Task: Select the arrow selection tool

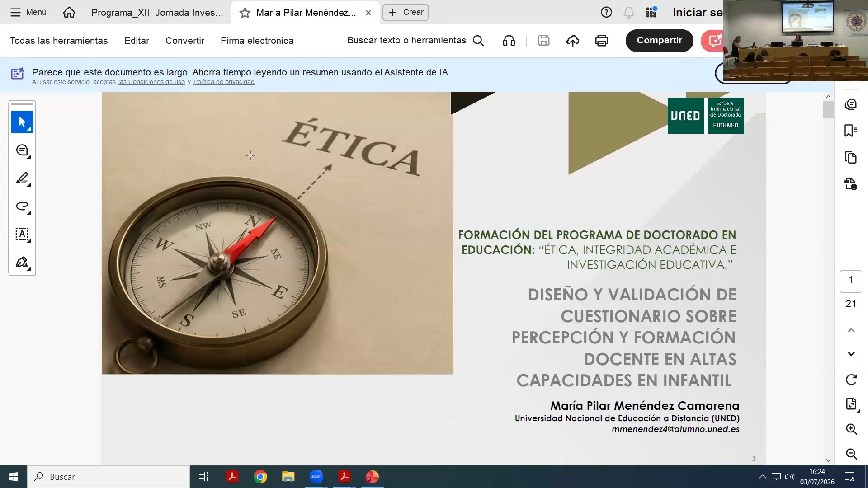Action: pos(22,122)
